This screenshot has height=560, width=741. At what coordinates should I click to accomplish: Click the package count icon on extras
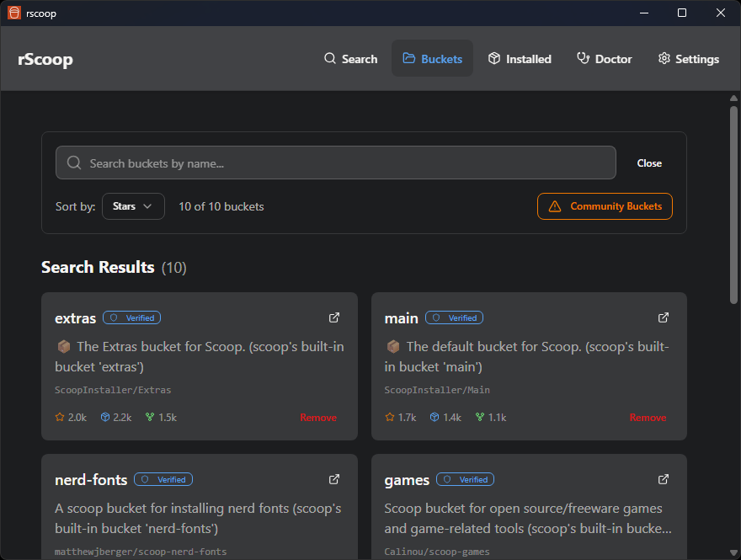click(x=105, y=417)
